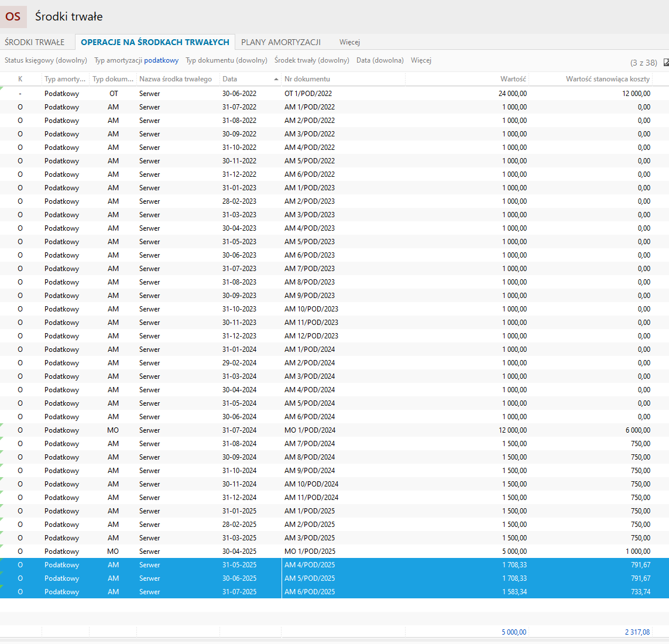Select the AM 1/POD/2022 document cell
The image size is (669, 644).
tap(309, 107)
